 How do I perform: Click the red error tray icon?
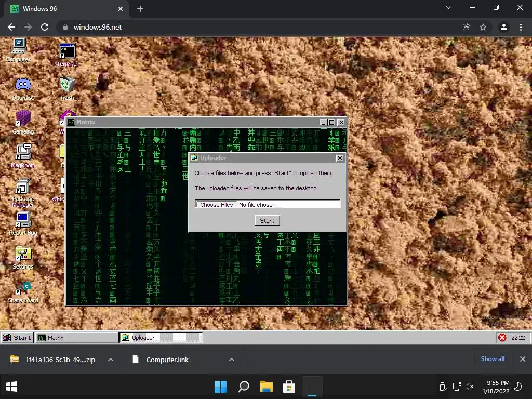pos(502,338)
